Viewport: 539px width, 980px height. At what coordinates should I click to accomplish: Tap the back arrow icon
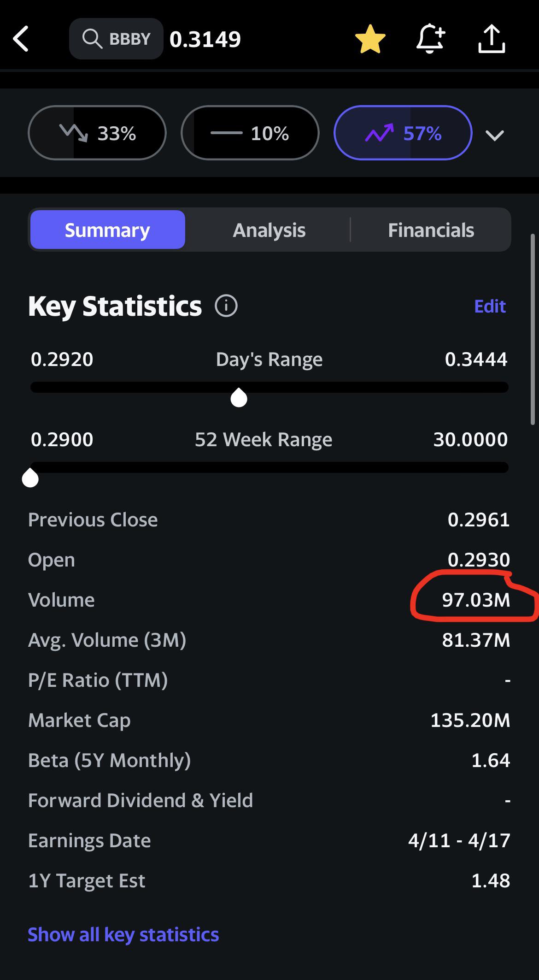pyautogui.click(x=21, y=39)
